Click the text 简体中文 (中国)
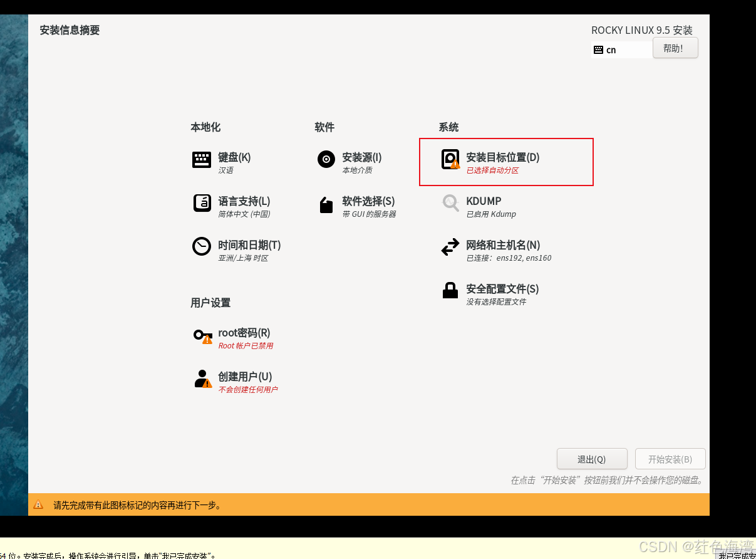This screenshot has width=756, height=559. coord(244,214)
